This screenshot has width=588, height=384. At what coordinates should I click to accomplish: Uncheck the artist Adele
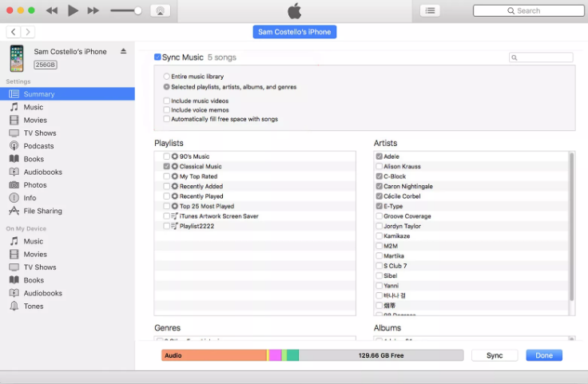pos(379,156)
